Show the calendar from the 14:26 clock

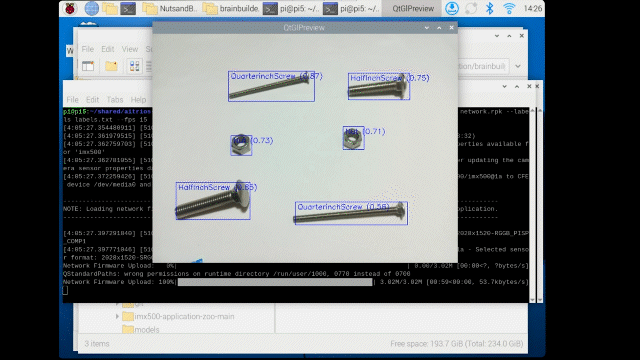[533, 9]
